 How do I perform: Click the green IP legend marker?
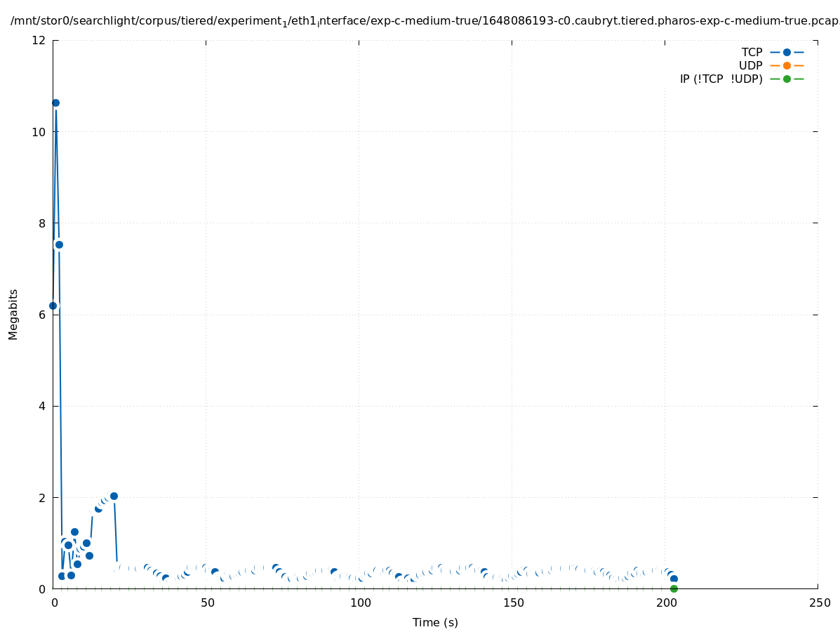(x=787, y=79)
